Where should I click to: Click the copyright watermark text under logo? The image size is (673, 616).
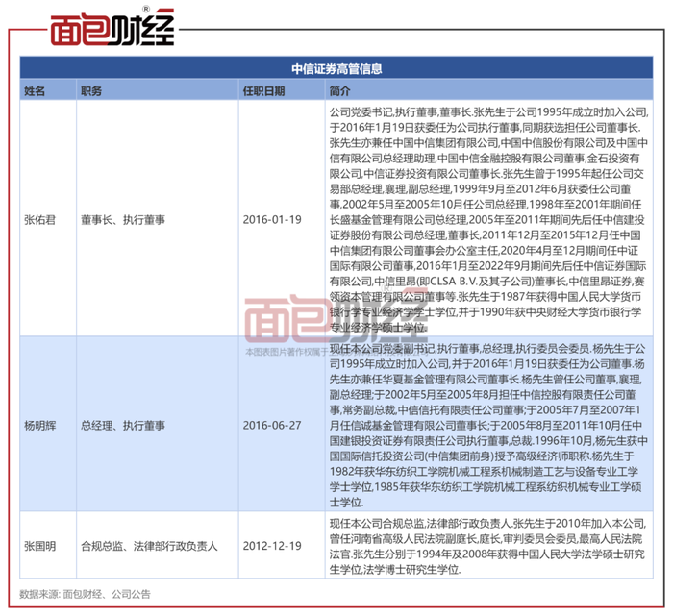[x=336, y=352]
